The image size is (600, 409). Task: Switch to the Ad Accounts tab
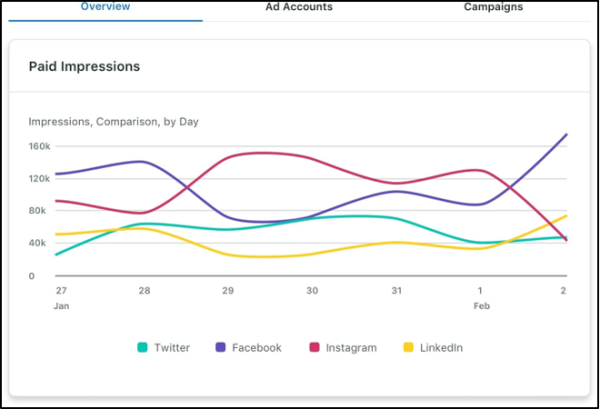[299, 7]
